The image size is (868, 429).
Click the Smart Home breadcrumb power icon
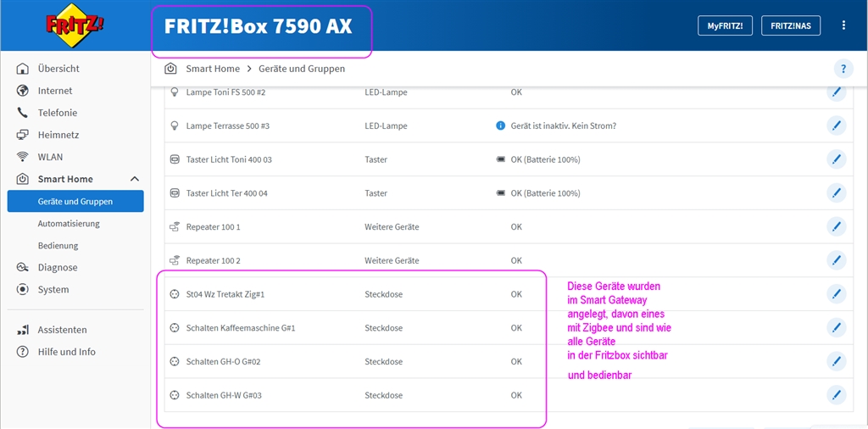(170, 69)
